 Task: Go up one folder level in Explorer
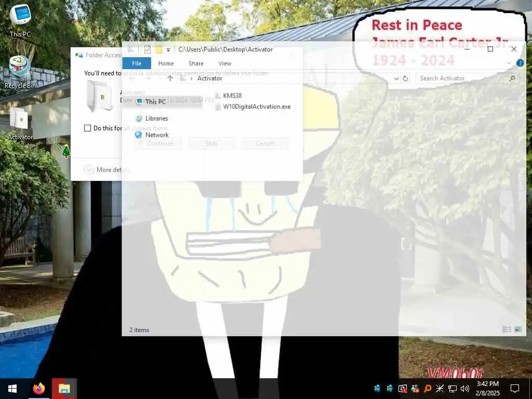coord(170,78)
